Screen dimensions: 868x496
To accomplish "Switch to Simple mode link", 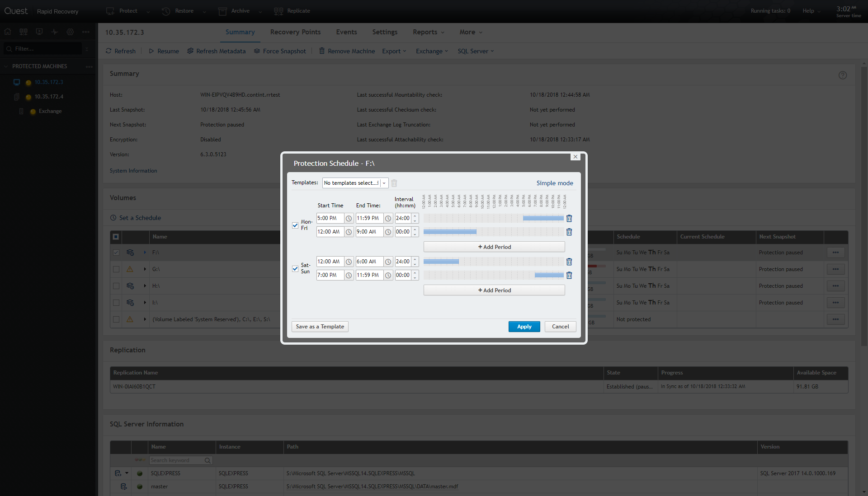I will coord(554,183).
